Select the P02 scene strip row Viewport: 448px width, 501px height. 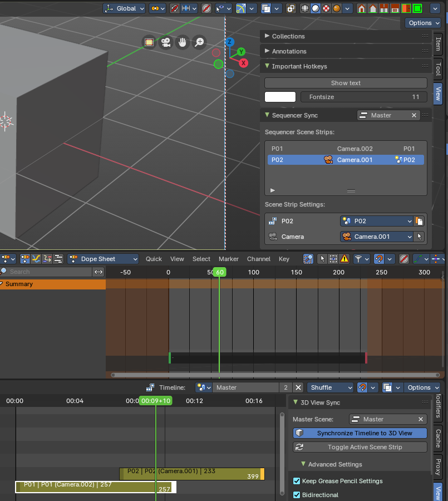[x=346, y=160]
